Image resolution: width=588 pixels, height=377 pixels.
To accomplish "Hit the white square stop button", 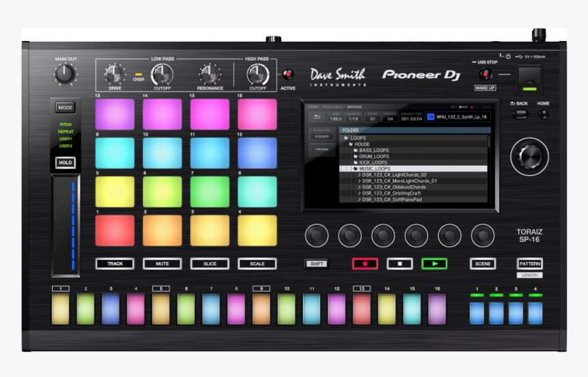I will [400, 263].
